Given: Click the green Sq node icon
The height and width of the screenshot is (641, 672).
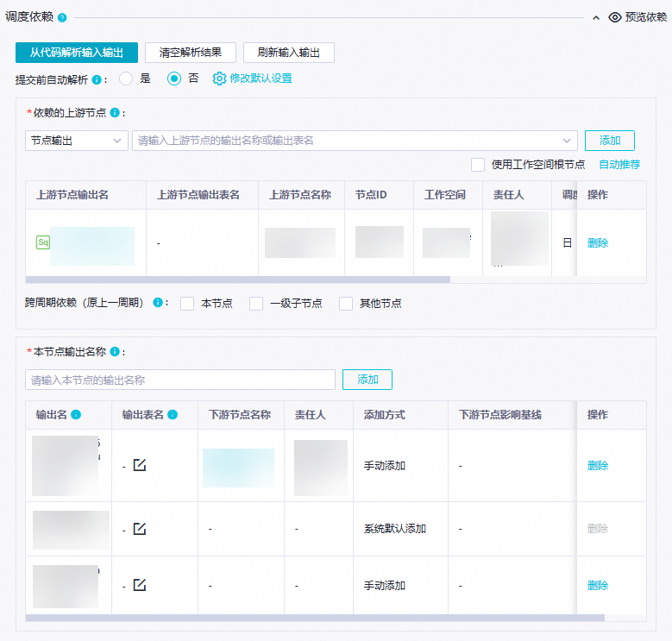Looking at the screenshot, I should click(x=43, y=242).
